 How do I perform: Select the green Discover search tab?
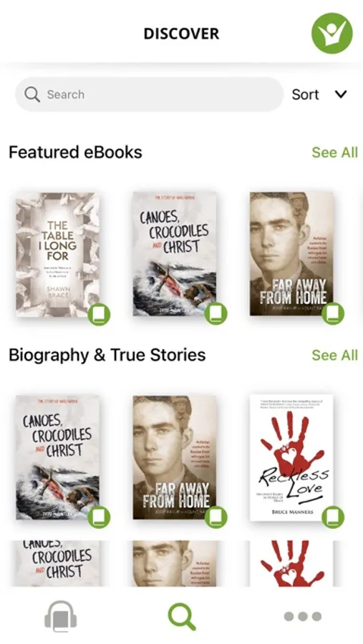(181, 617)
